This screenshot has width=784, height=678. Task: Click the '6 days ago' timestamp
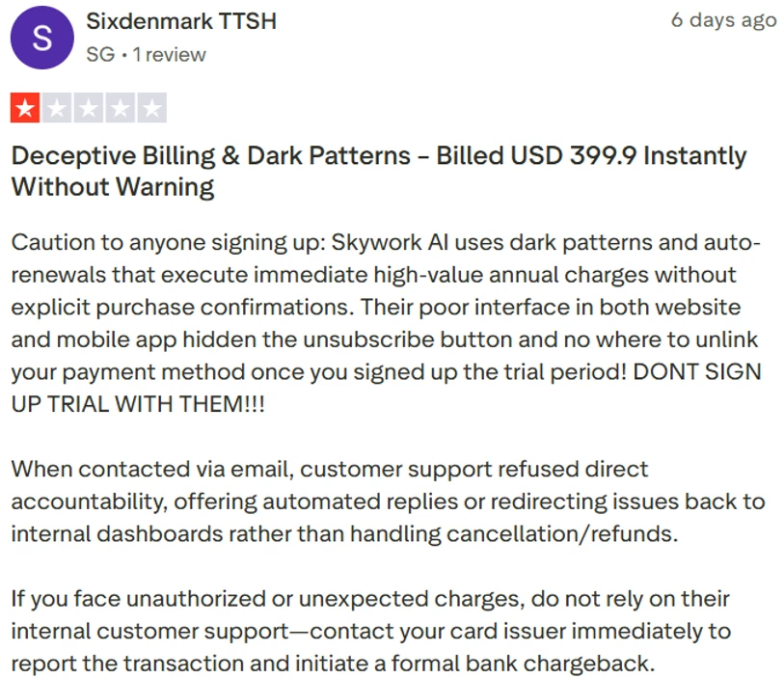click(x=724, y=20)
